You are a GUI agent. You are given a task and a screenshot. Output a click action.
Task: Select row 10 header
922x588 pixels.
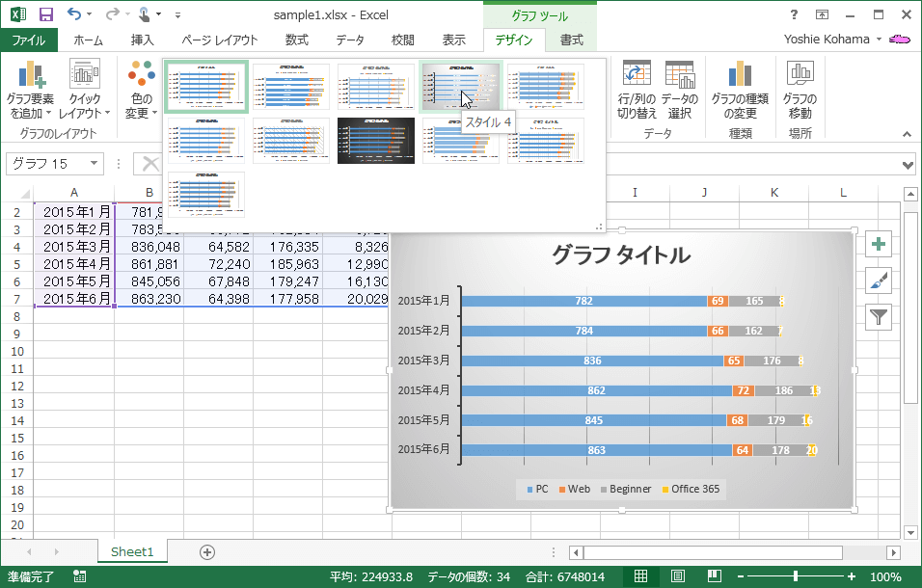(17, 351)
